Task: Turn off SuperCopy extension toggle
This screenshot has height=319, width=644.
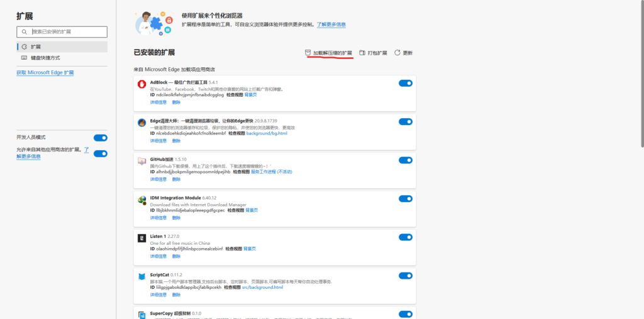Action: click(406, 315)
